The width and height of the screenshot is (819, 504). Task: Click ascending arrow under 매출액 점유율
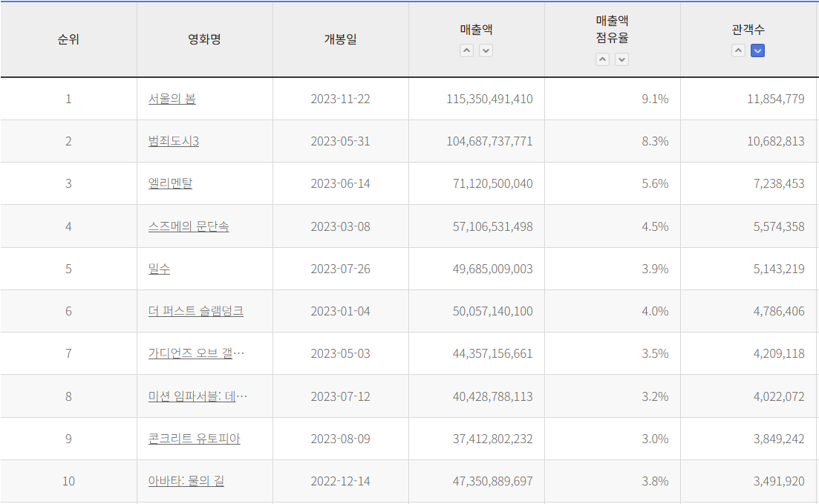click(602, 59)
